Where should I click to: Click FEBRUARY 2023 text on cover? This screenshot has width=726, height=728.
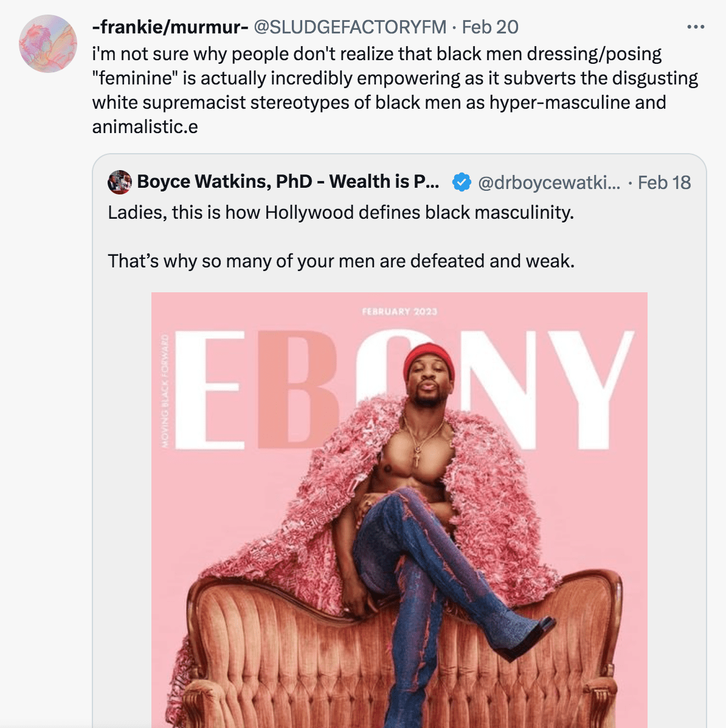click(x=399, y=312)
